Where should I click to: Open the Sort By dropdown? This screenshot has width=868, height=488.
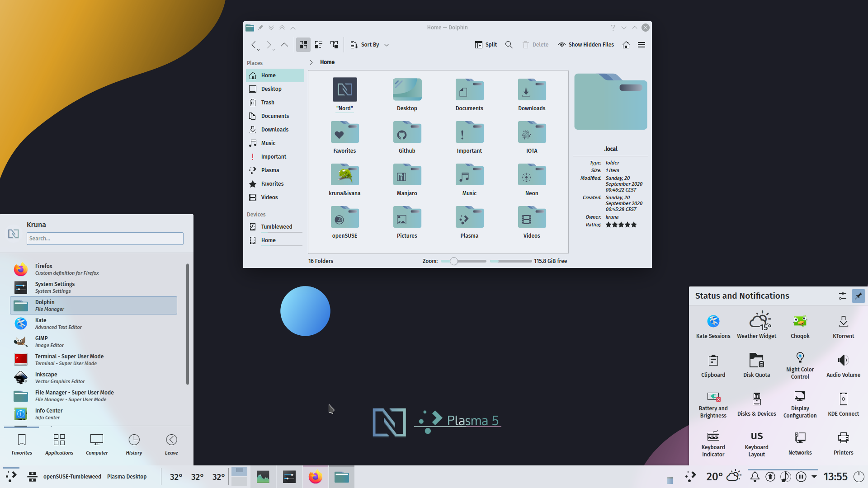(x=370, y=45)
